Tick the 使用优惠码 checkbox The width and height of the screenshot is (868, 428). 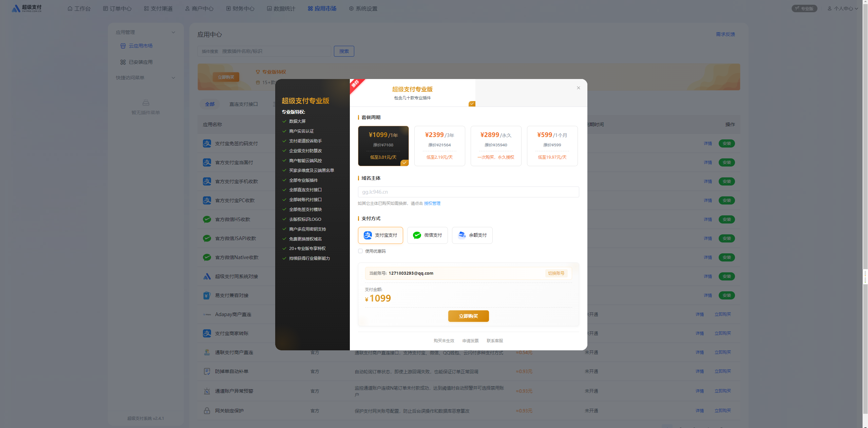tap(360, 251)
